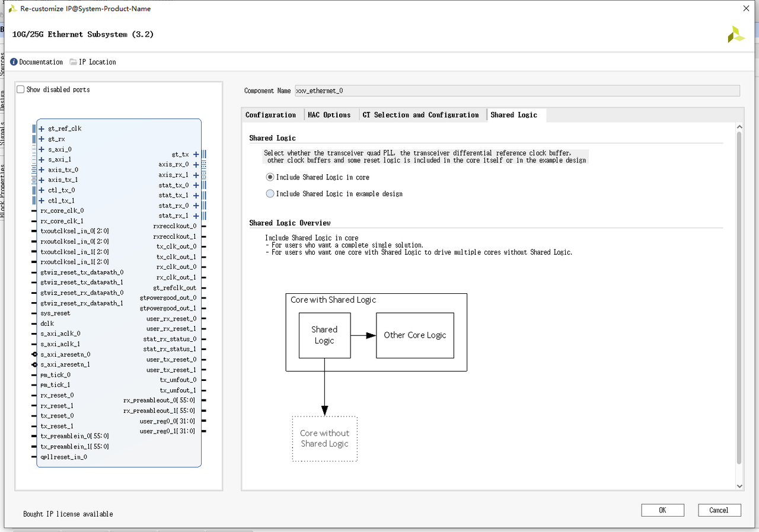Click the tx_preamblein_0[55:0] port label
Screen dimensions: 759x532
75,437
